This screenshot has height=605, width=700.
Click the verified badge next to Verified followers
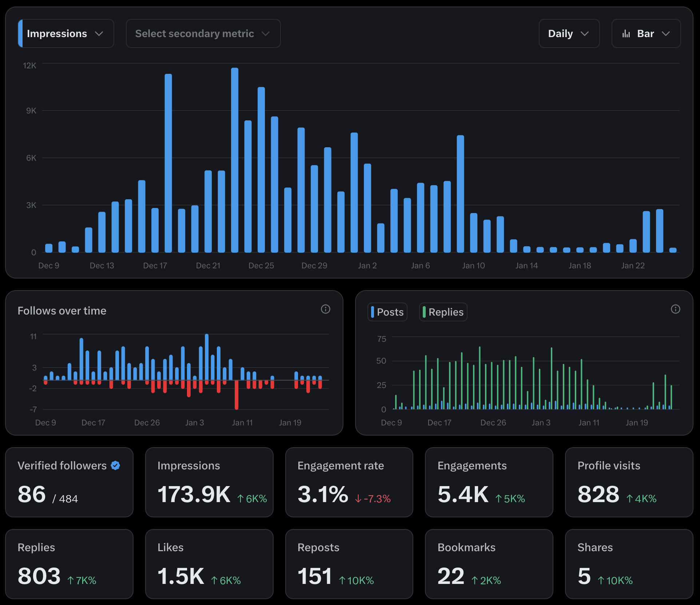pyautogui.click(x=115, y=465)
